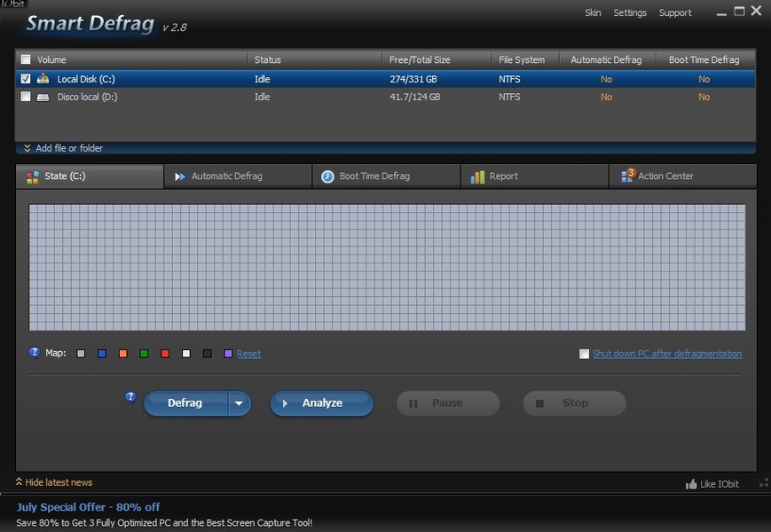Open the Settings menu
This screenshot has width=771, height=532.
click(x=630, y=13)
